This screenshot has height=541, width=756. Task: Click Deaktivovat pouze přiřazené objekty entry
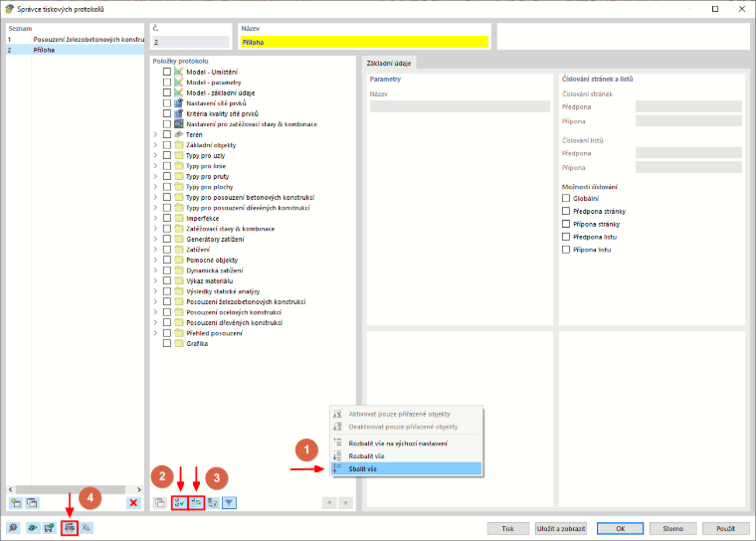pyautogui.click(x=407, y=427)
